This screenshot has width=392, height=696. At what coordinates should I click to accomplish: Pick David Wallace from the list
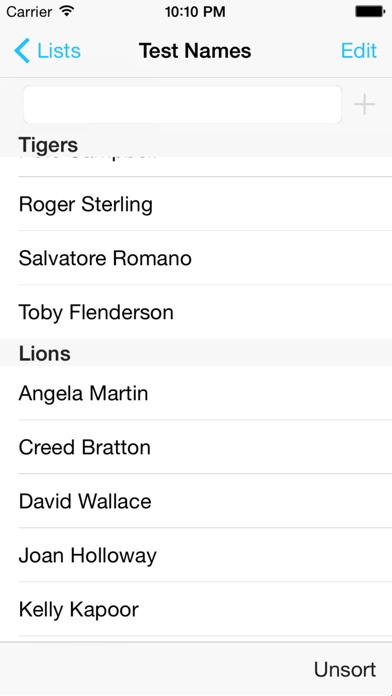click(196, 502)
